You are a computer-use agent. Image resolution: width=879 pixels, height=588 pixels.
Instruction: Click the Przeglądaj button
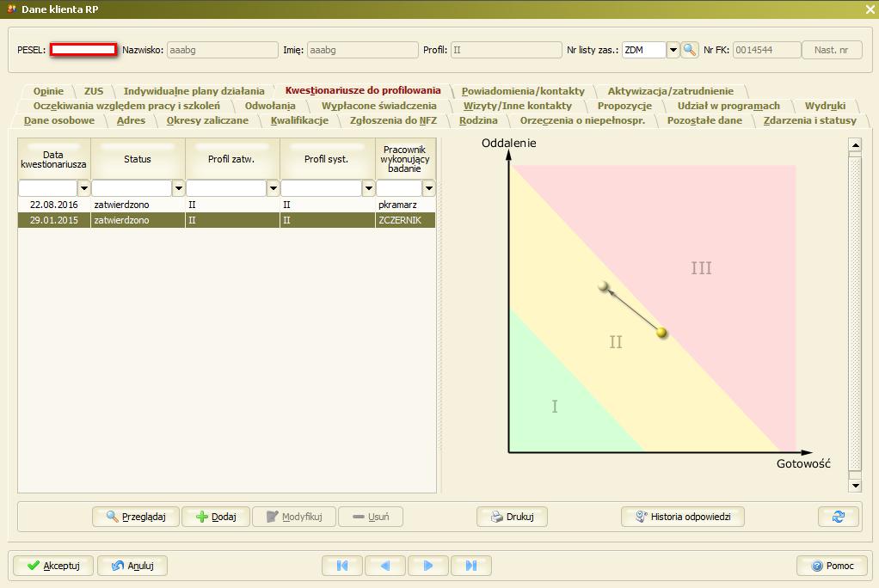tap(136, 517)
